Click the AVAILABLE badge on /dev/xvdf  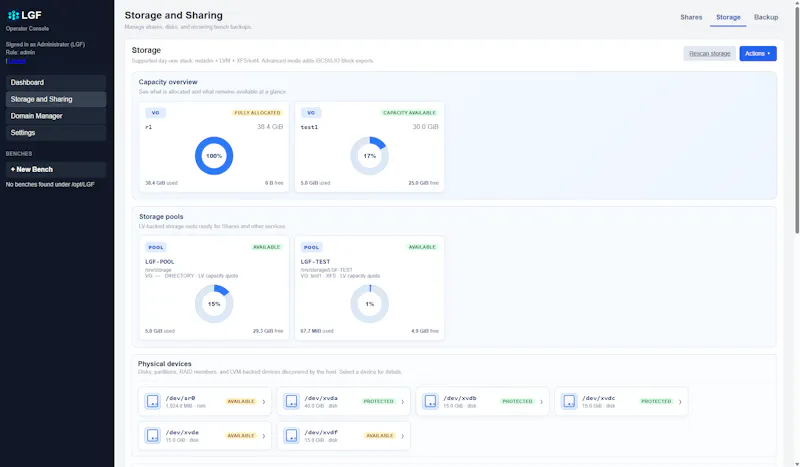pyautogui.click(x=380, y=436)
